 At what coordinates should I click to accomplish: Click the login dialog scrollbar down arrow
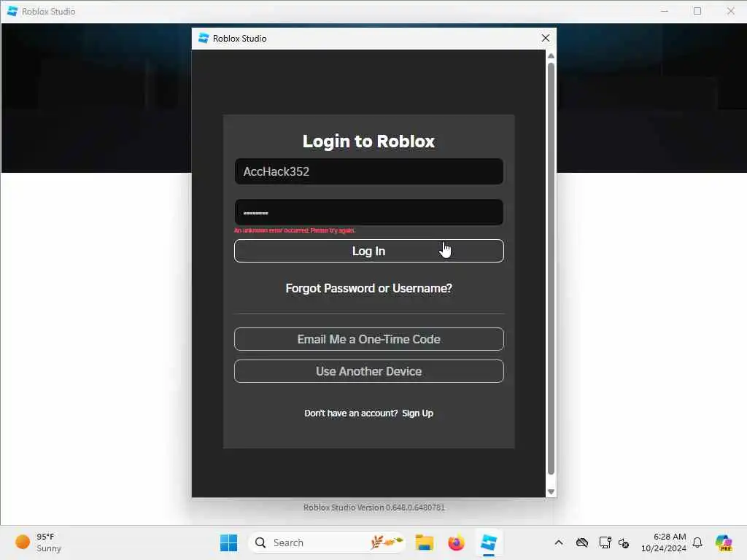(551, 492)
